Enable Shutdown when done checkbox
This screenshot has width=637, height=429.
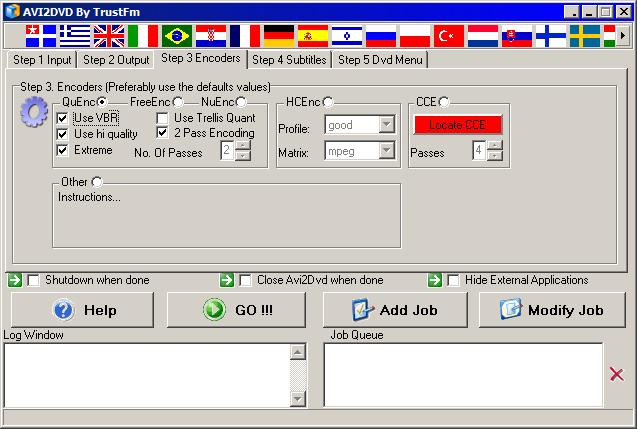[33, 280]
